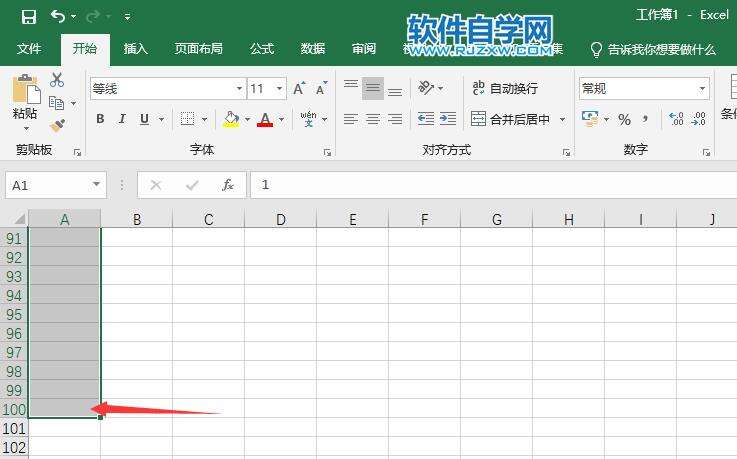Open the Borders dropdown arrow
This screenshot has width=737, height=459.
coord(204,119)
